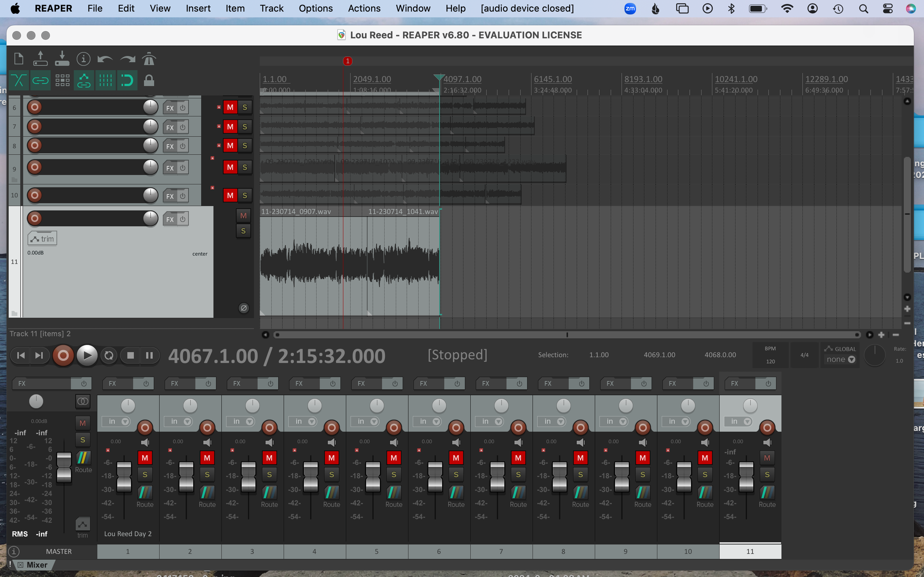Screen dimensions: 924x577
Task: Invert phase on track 11
Action: click(243, 308)
